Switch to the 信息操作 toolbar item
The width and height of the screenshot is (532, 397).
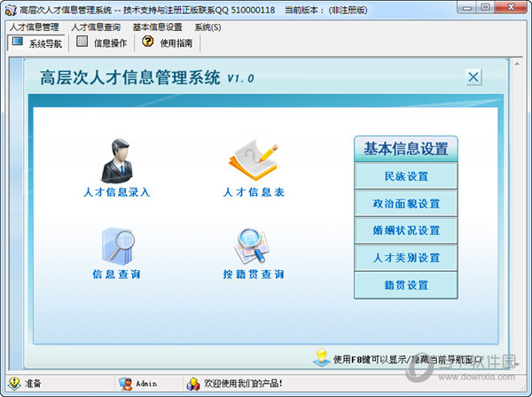click(102, 43)
